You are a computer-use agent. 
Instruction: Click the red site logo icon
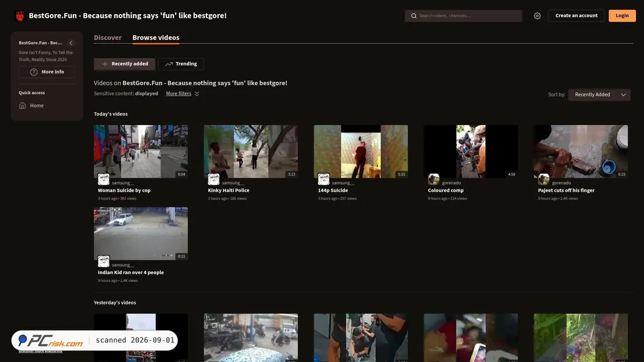click(20, 16)
